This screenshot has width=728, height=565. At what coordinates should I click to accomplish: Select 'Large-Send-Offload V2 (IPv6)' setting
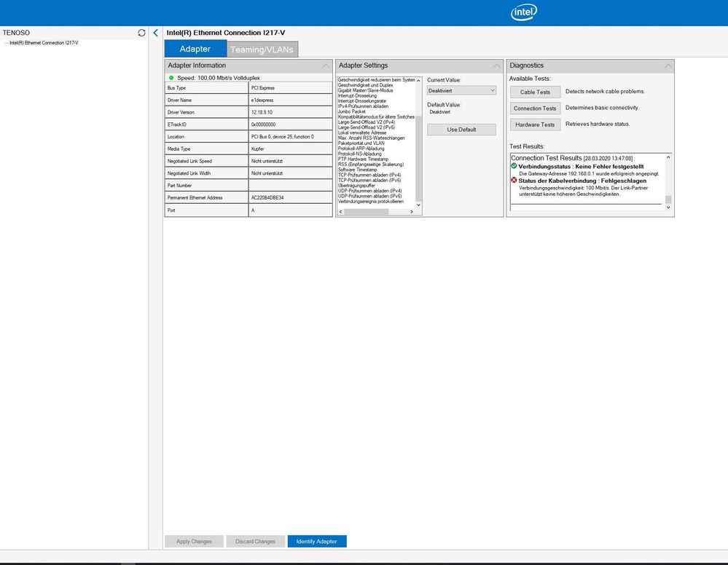(x=367, y=127)
